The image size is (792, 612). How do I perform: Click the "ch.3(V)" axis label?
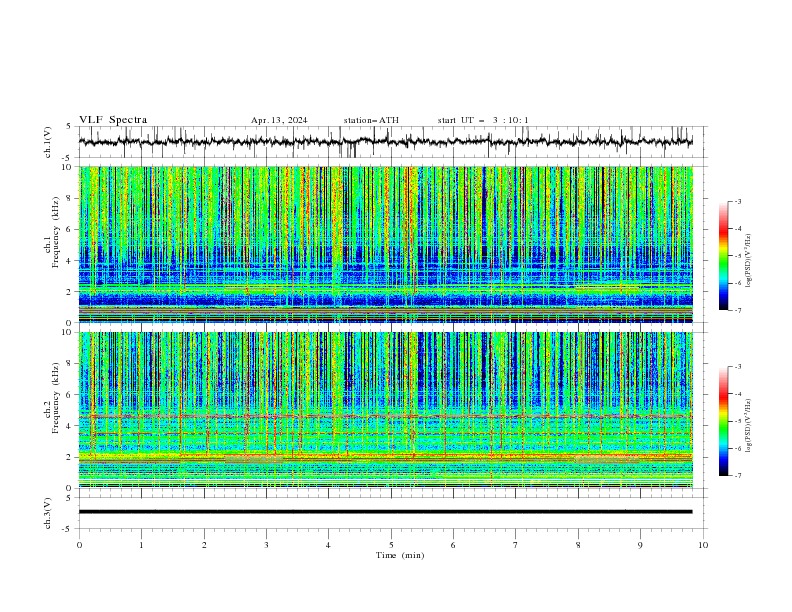48,513
